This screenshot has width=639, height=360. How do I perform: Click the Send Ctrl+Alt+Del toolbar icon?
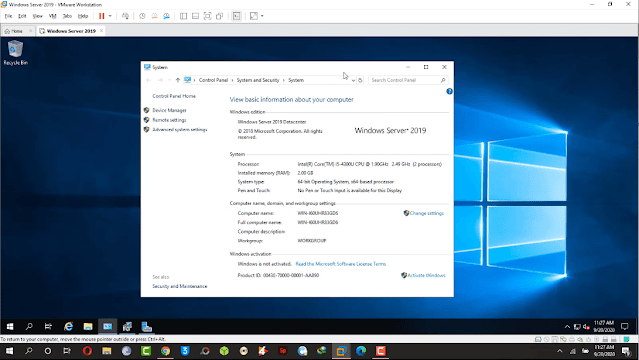(x=126, y=16)
